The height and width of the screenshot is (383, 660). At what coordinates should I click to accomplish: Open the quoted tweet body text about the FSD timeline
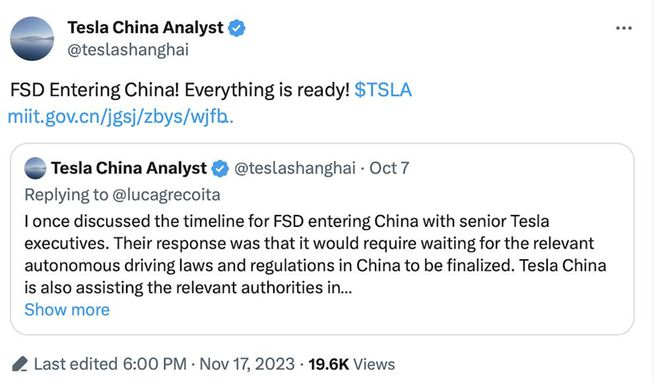[315, 255]
